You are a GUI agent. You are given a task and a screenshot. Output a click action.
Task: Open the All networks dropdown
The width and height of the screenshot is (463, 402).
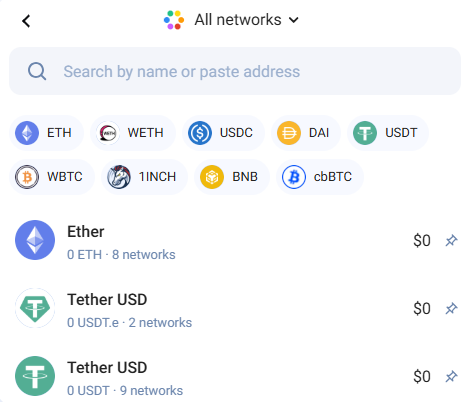tap(231, 20)
